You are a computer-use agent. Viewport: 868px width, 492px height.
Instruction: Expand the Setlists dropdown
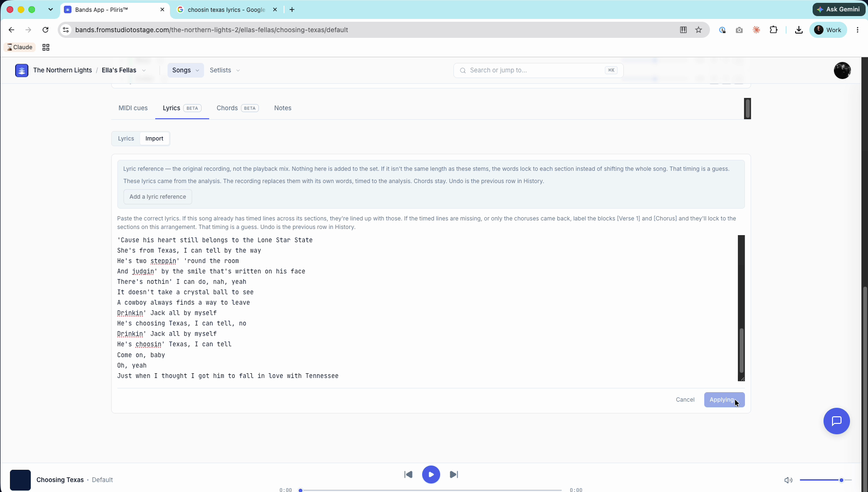[x=225, y=70]
